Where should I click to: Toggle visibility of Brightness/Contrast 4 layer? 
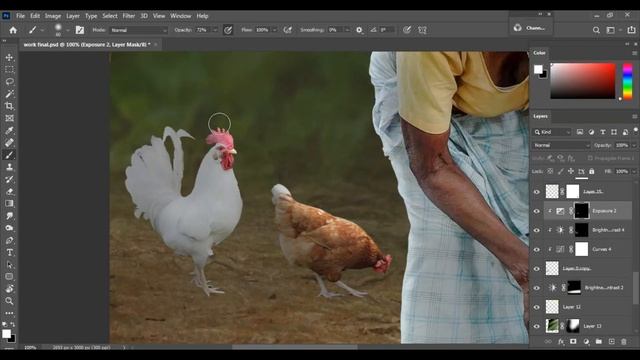click(537, 230)
